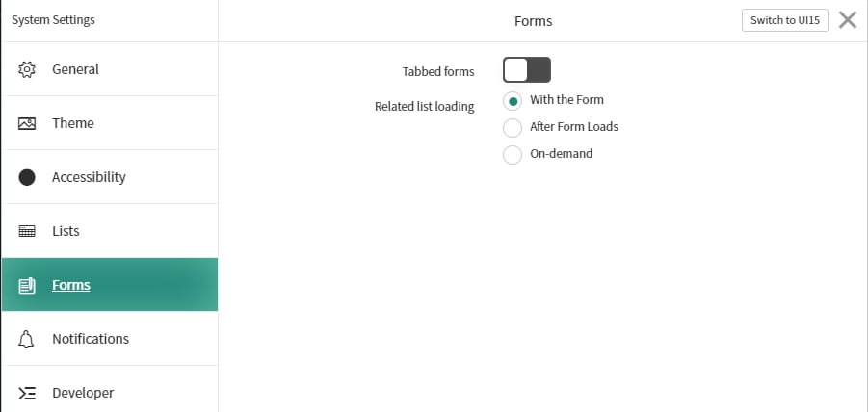
Task: Click the Lists table icon
Action: coord(27,231)
